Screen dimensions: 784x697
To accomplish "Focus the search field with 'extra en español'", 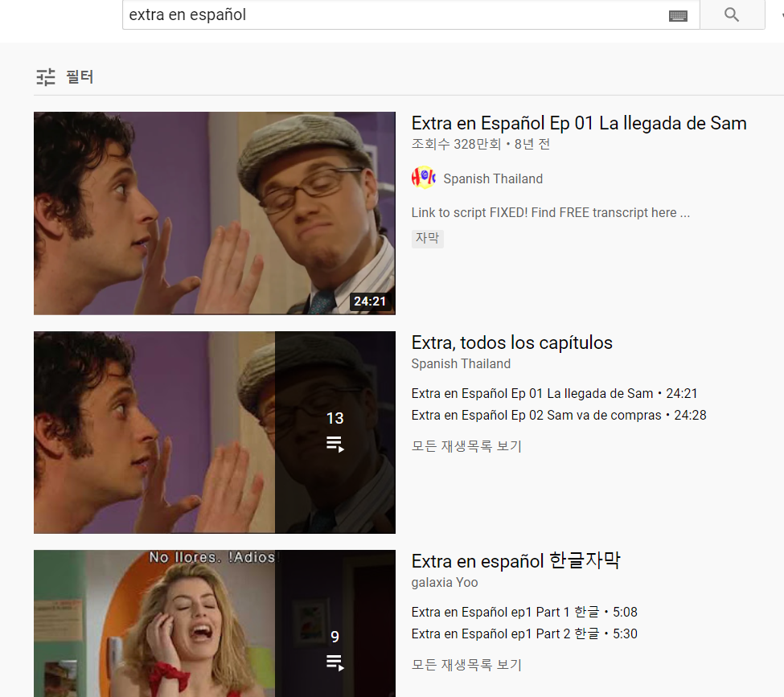I will pyautogui.click(x=411, y=14).
